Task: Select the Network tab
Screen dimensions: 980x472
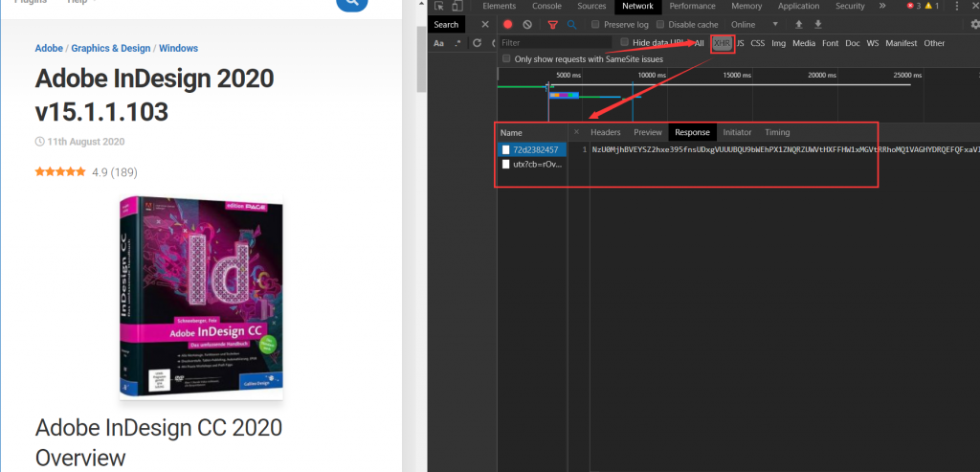Action: coord(637,7)
